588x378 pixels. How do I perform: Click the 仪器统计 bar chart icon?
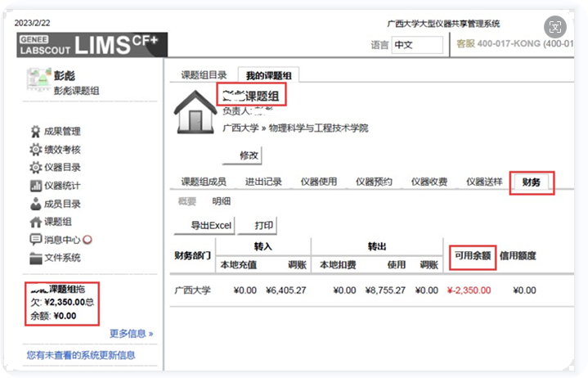tap(35, 186)
